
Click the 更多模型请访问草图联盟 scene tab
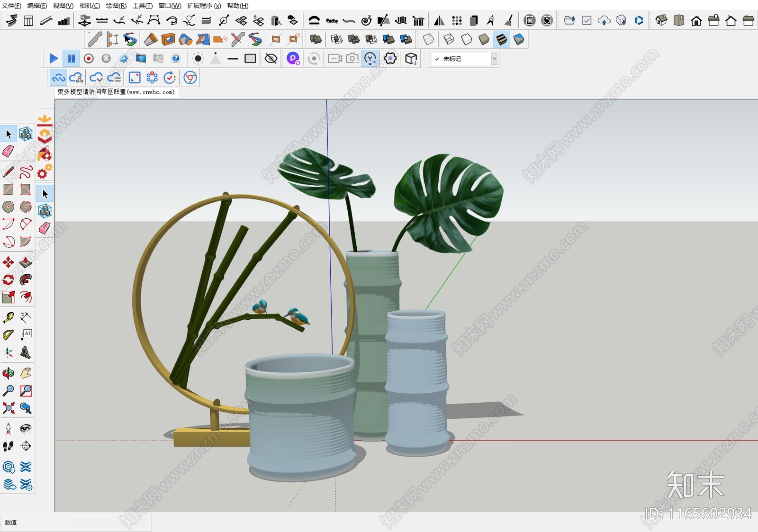click(x=116, y=92)
